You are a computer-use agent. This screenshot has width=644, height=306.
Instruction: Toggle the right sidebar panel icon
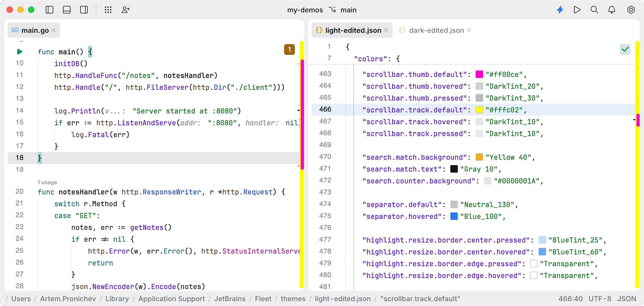84,10
